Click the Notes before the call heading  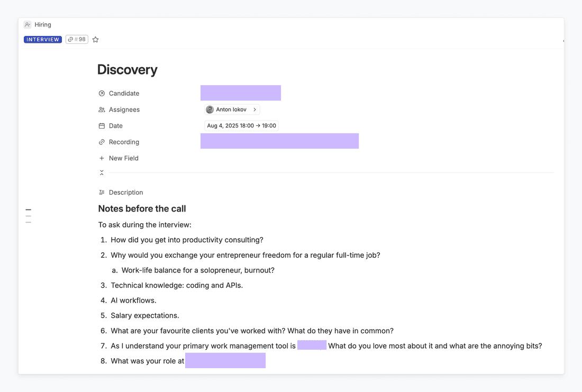click(142, 209)
